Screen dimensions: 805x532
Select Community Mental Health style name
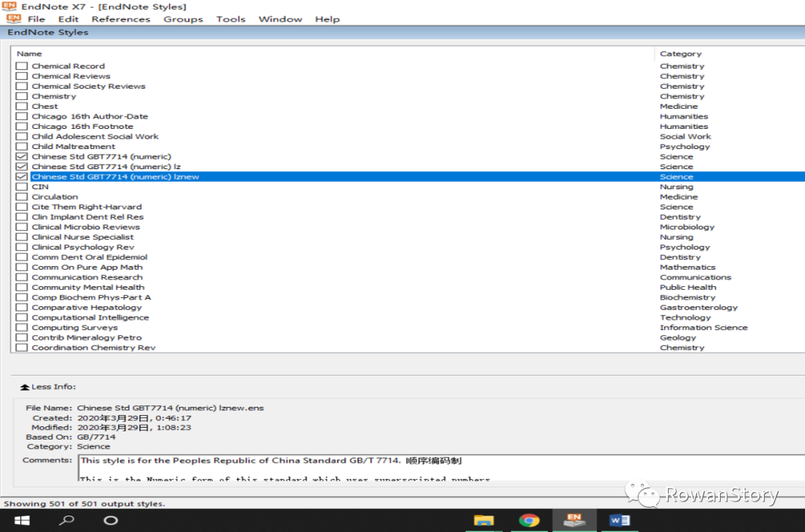(88, 288)
